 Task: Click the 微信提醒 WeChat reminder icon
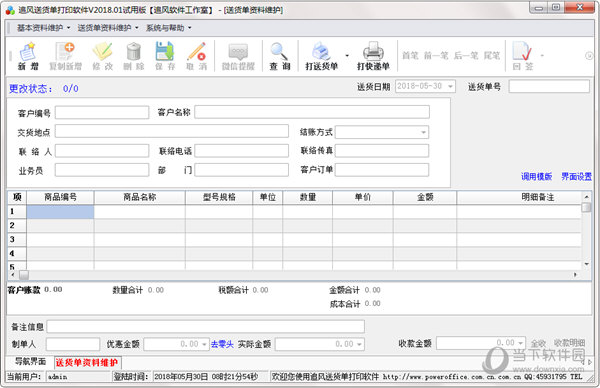pos(238,56)
